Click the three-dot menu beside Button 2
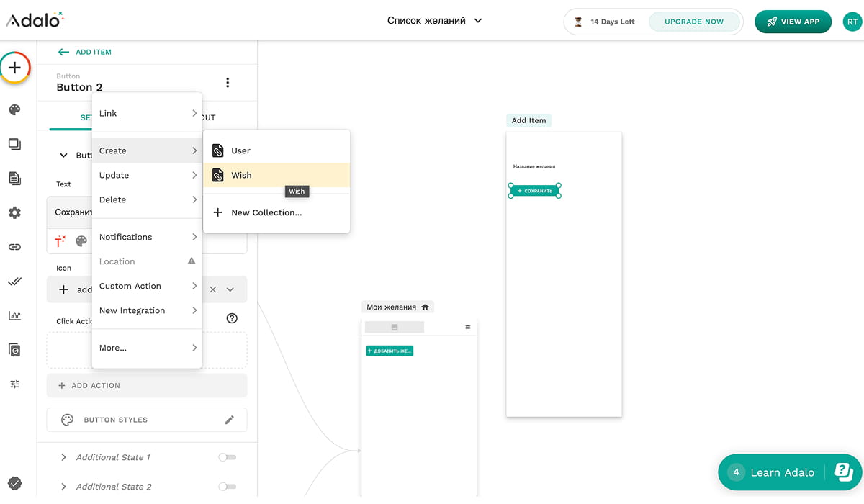The image size is (864, 504). pyautogui.click(x=228, y=83)
